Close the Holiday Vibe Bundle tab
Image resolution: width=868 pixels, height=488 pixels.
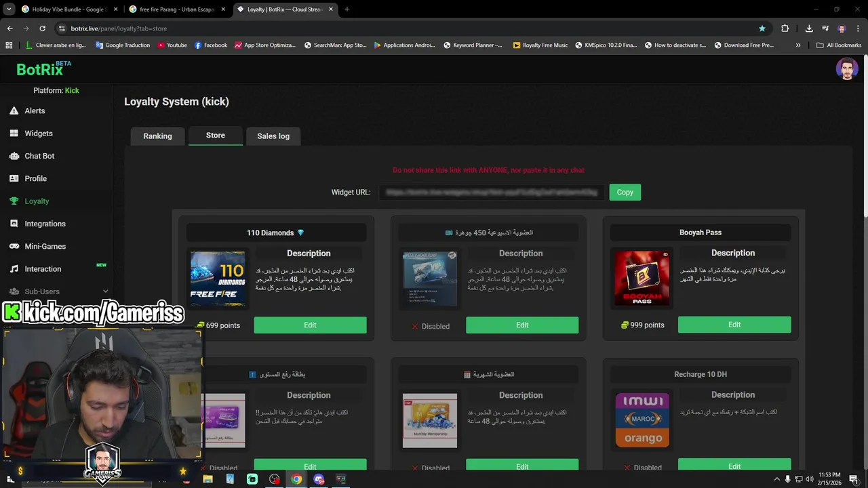point(116,9)
